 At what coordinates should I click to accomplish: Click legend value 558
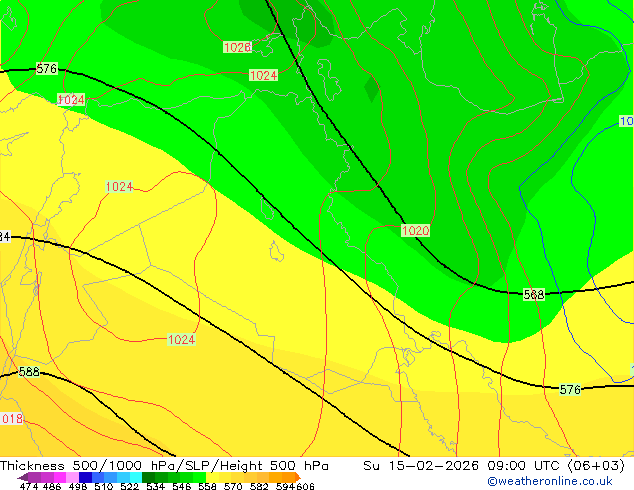pos(207,486)
